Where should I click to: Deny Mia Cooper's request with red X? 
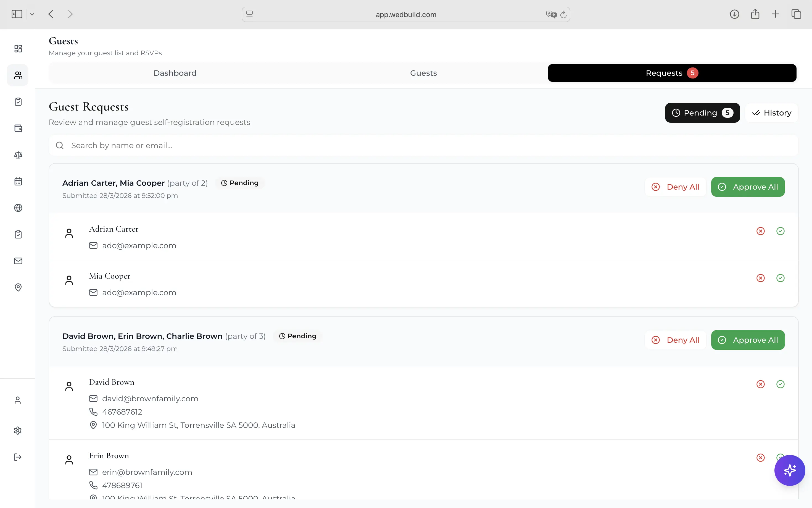(x=761, y=278)
